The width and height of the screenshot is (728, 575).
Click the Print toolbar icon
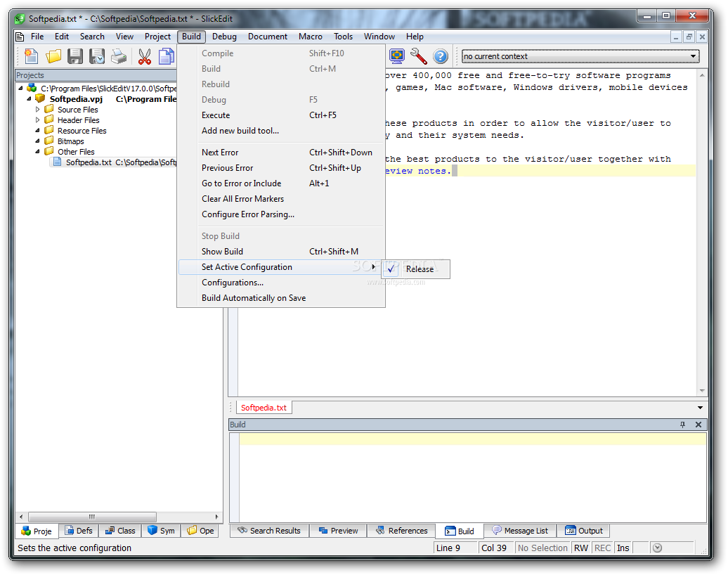tap(119, 56)
